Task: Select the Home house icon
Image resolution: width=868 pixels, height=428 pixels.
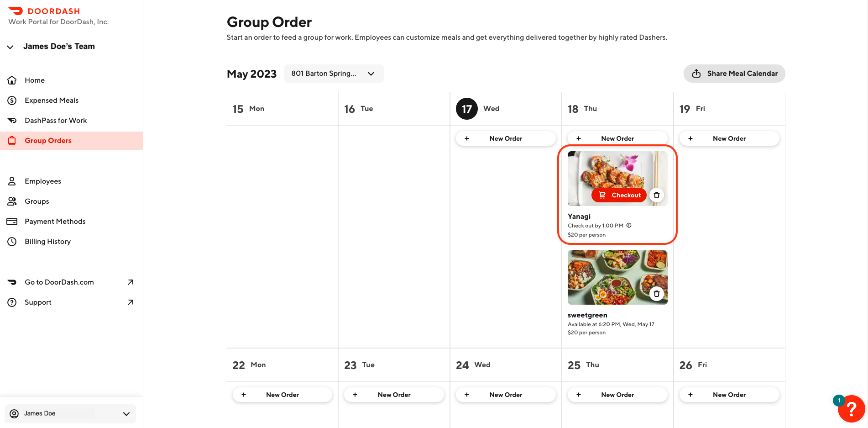Action: pos(12,80)
